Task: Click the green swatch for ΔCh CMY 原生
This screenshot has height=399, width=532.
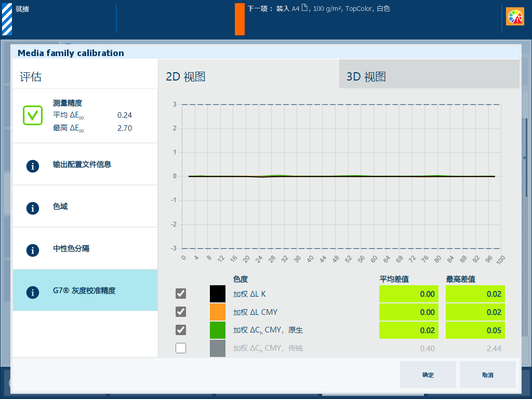Action: pyautogui.click(x=218, y=330)
